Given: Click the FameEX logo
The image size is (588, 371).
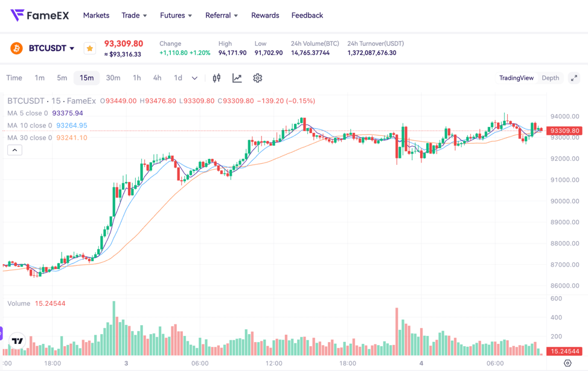Looking at the screenshot, I should (40, 15).
